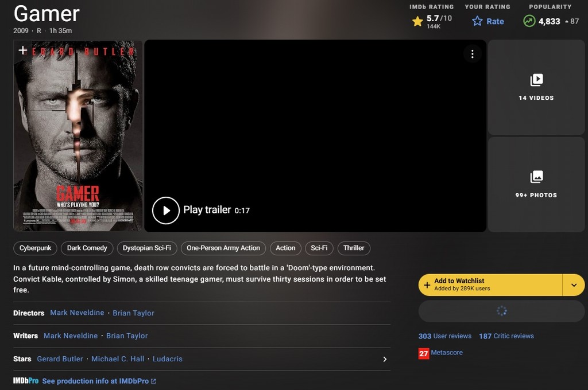The width and height of the screenshot is (588, 390).
Task: Open writer Mark Neveldine link
Action: click(71, 336)
